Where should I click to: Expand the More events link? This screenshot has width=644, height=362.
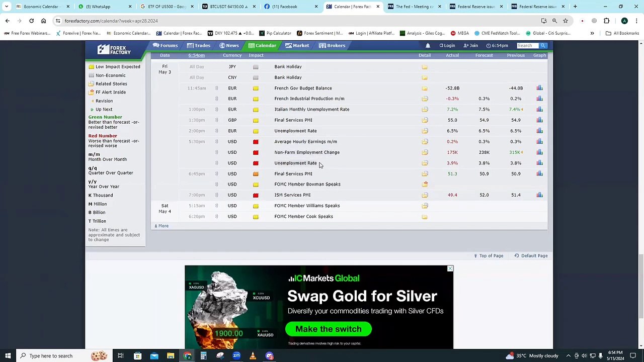(x=162, y=226)
